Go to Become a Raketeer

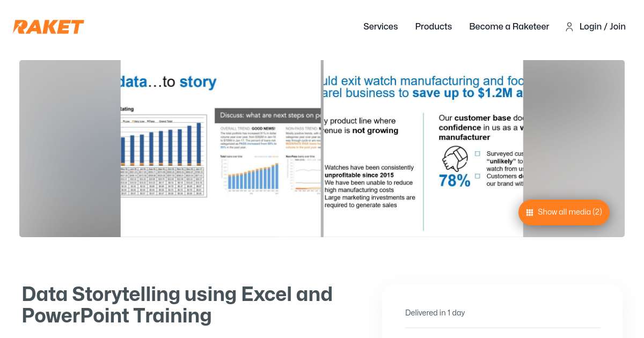509,27
